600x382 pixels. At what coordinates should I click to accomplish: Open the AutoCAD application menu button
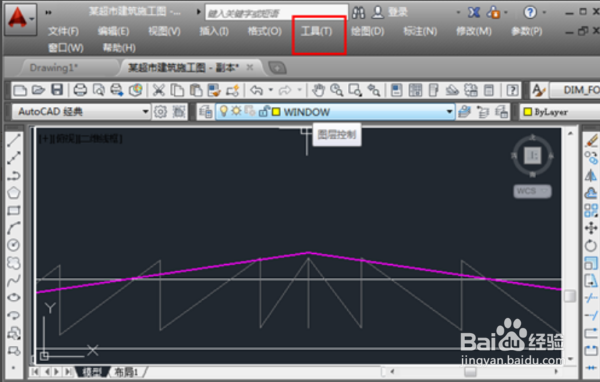click(x=20, y=19)
